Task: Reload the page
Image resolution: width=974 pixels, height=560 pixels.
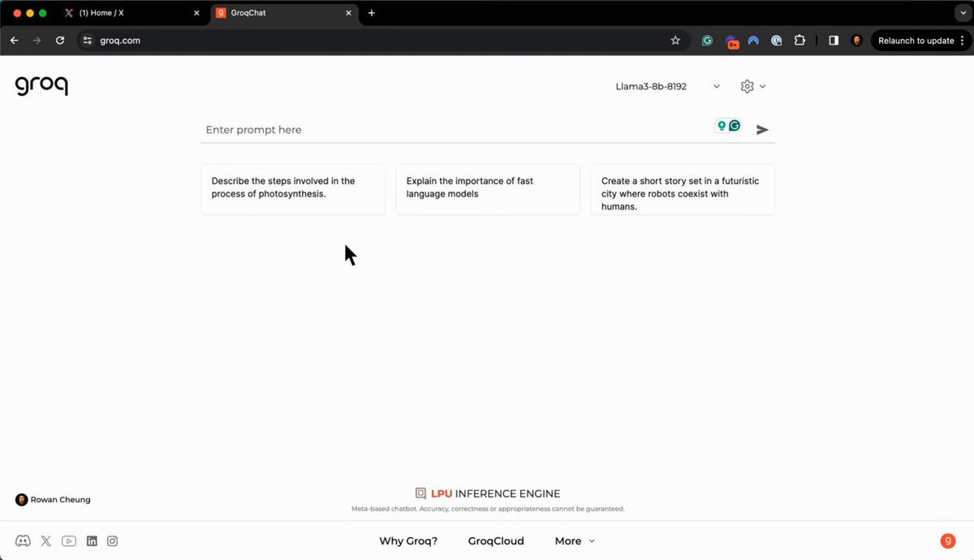Action: pyautogui.click(x=60, y=41)
